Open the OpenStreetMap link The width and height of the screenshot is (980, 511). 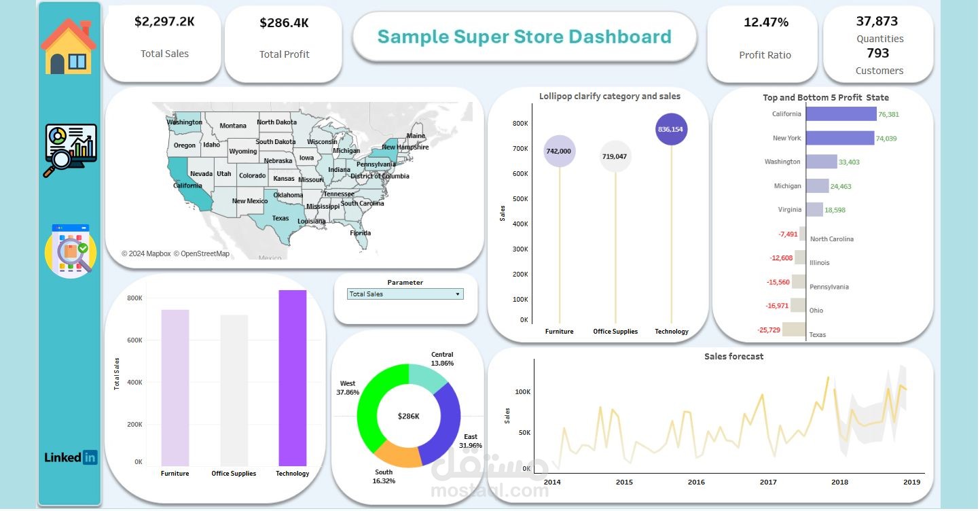click(202, 253)
